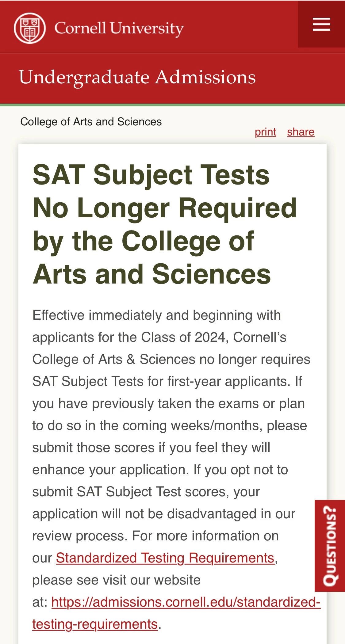Click the "Arts and Sciences" heading line
Viewport: 345px width, 644px height.
[x=152, y=274]
